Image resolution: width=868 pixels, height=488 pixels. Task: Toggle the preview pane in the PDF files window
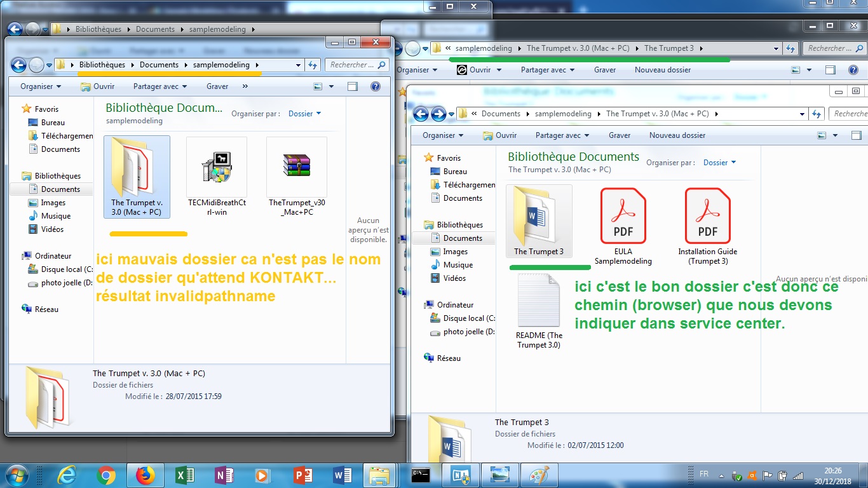click(857, 135)
